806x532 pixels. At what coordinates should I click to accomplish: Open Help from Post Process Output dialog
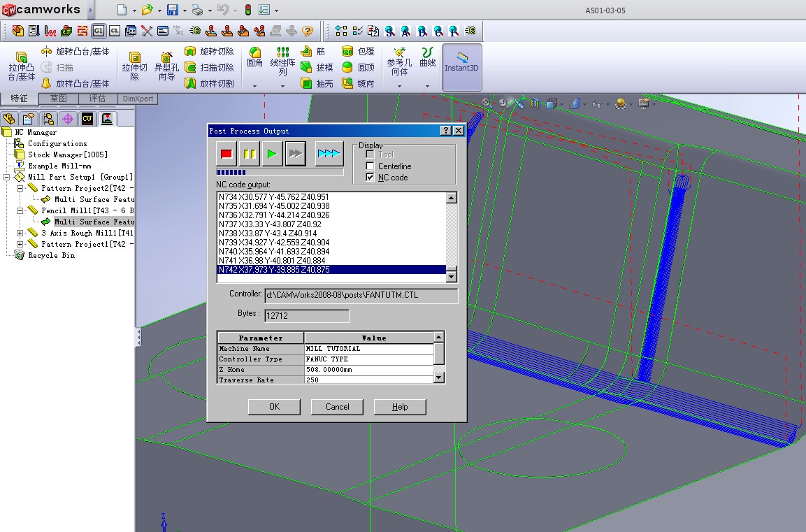(400, 407)
